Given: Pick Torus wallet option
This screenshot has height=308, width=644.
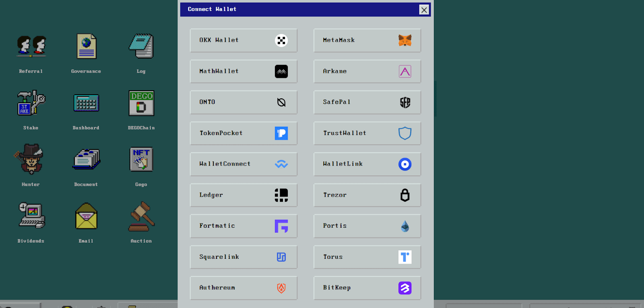Looking at the screenshot, I should tap(367, 257).
